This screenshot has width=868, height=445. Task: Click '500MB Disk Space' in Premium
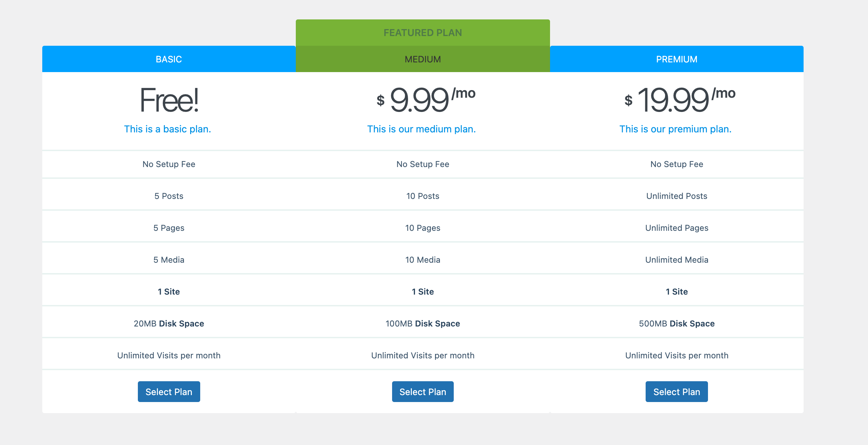[677, 323]
